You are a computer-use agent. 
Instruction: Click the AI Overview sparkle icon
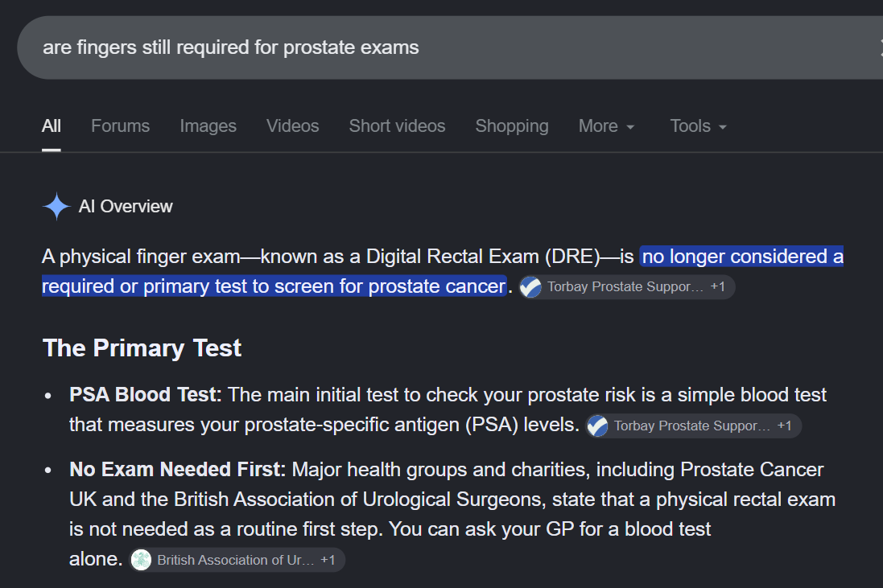pos(56,207)
